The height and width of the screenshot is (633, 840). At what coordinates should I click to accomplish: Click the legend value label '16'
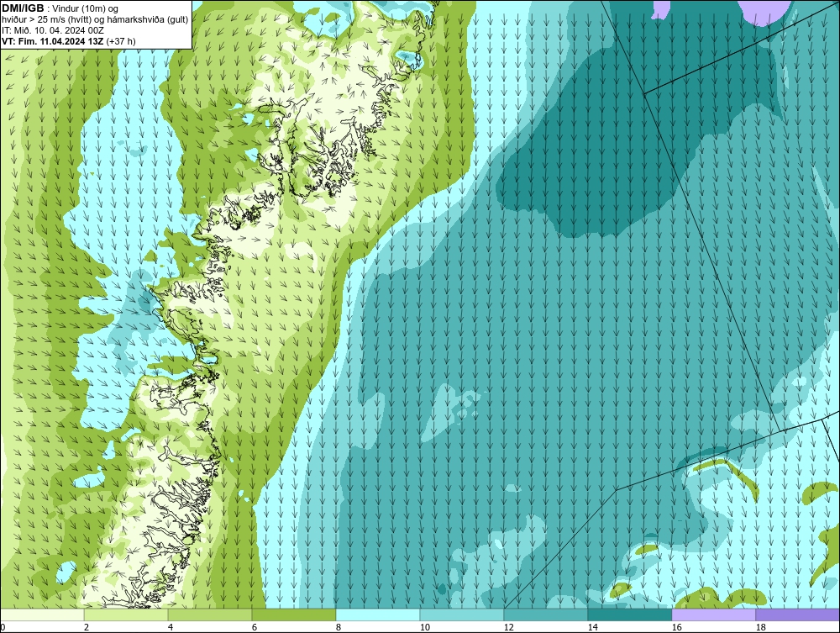point(676,627)
